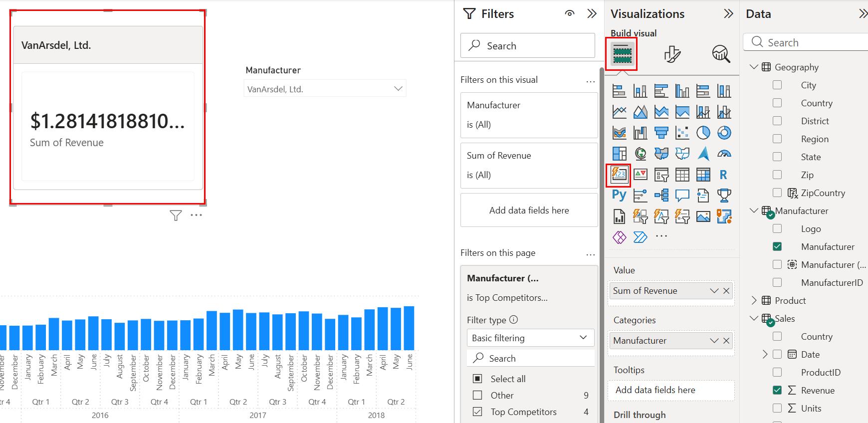Image resolution: width=868 pixels, height=423 pixels.
Task: Uncheck the Top Competitors filter option
Action: coord(477,412)
